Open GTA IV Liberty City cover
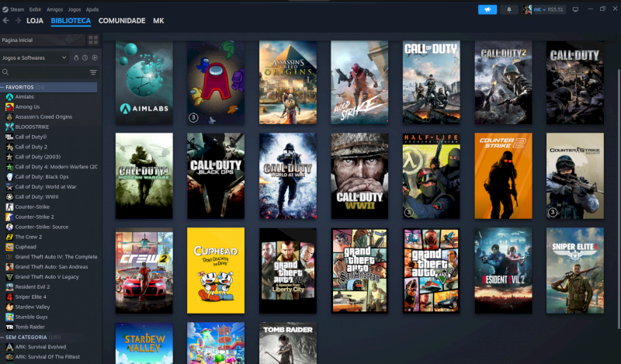Viewport: 621px width, 364px height. pos(288,271)
